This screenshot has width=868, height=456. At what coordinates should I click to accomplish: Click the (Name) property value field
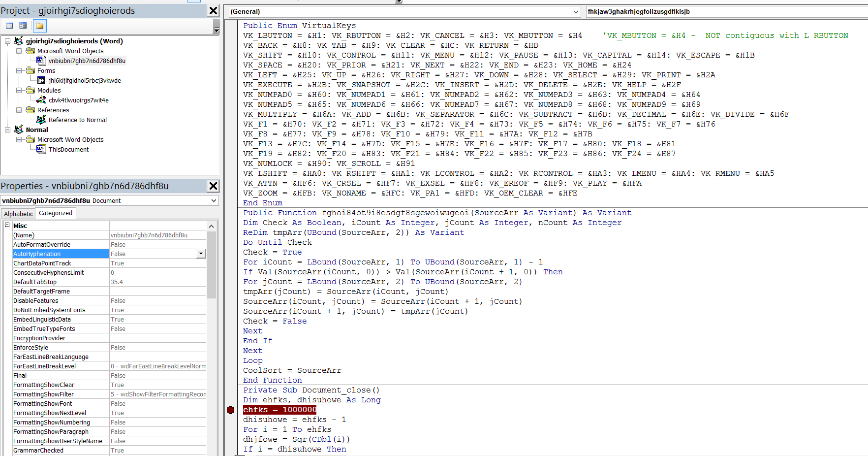pyautogui.click(x=157, y=235)
